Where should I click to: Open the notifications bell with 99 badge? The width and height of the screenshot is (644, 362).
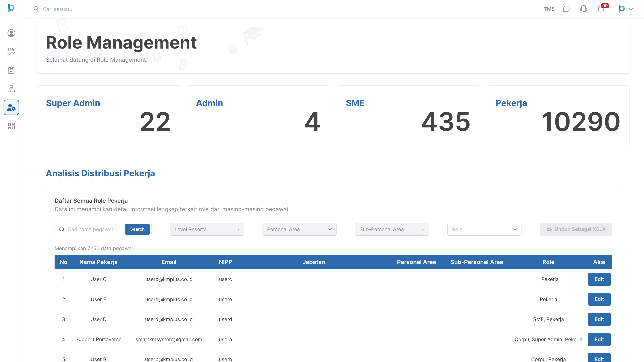point(600,9)
